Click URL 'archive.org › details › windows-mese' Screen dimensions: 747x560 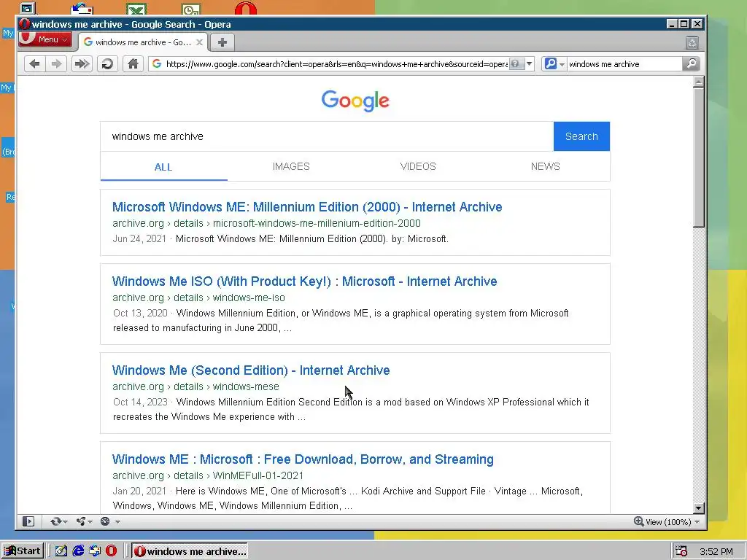click(196, 386)
